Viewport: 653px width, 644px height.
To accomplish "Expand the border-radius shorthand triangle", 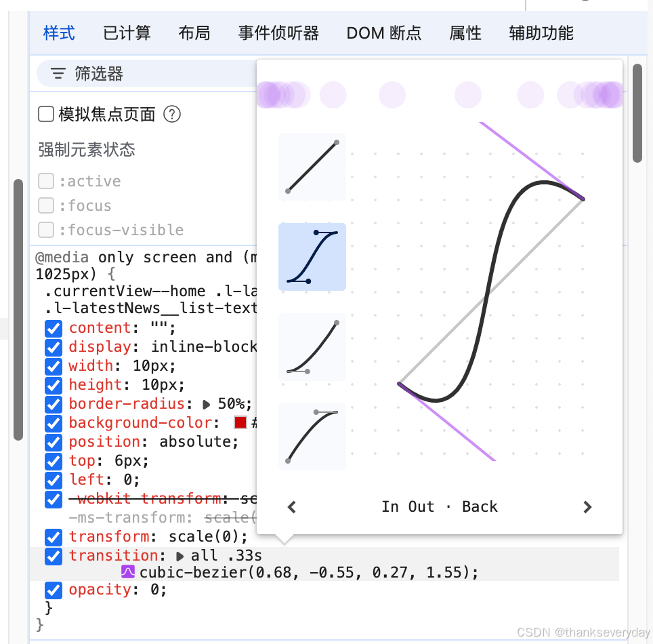I will click(206, 404).
